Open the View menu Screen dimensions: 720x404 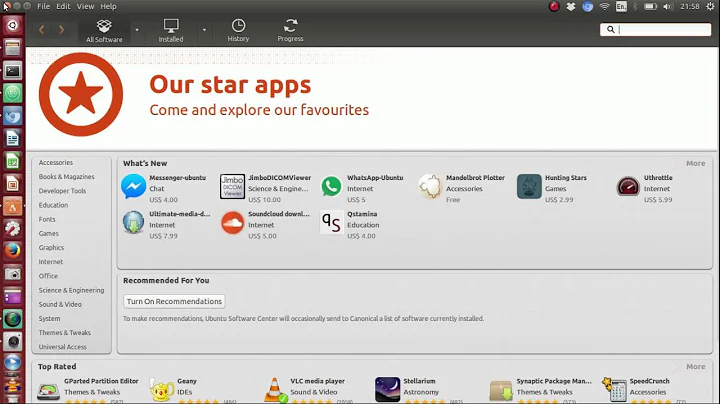tap(85, 6)
